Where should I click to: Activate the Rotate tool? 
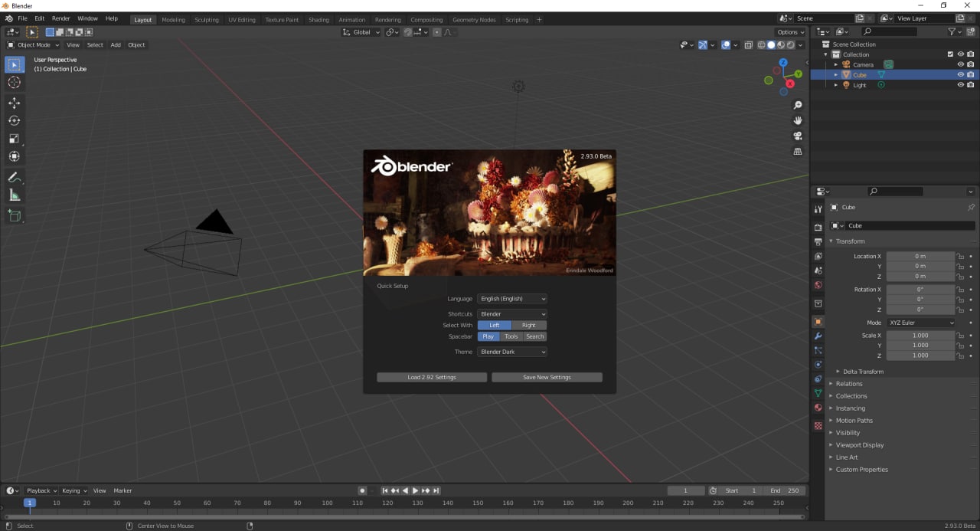pos(14,120)
